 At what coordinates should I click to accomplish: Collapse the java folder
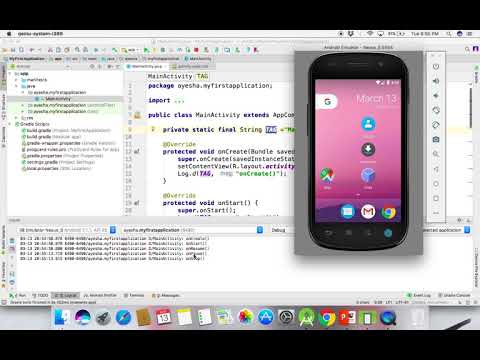click(17, 86)
